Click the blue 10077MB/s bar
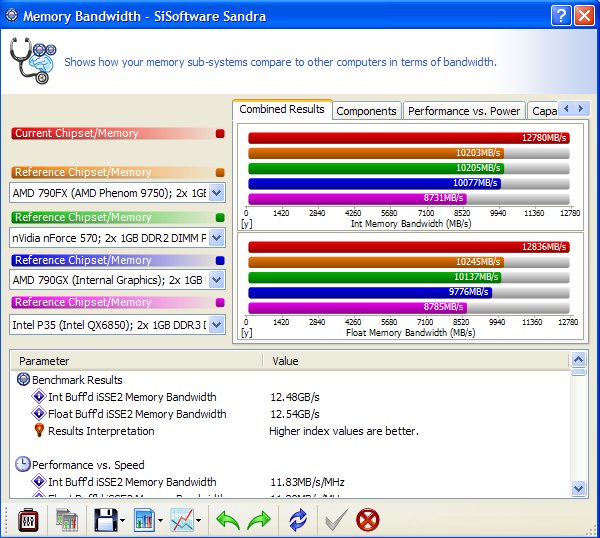The height and width of the screenshot is (538, 600). tap(374, 183)
